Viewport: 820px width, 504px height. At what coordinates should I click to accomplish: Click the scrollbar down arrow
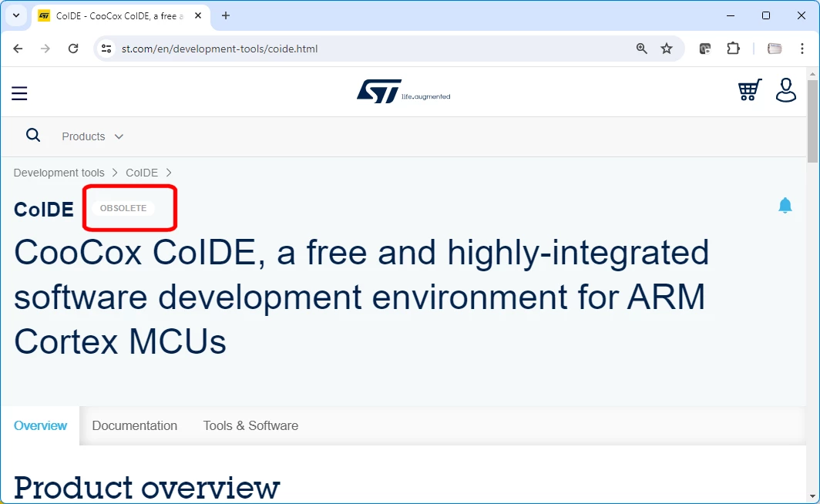(x=812, y=496)
